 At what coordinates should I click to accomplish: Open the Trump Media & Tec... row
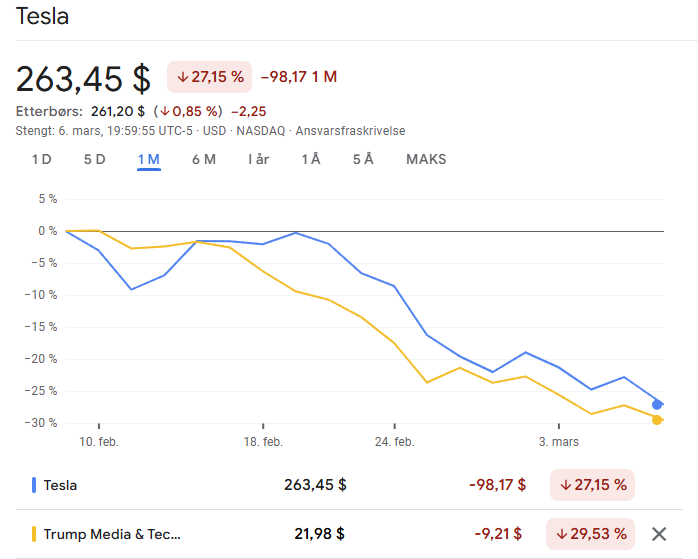112,534
